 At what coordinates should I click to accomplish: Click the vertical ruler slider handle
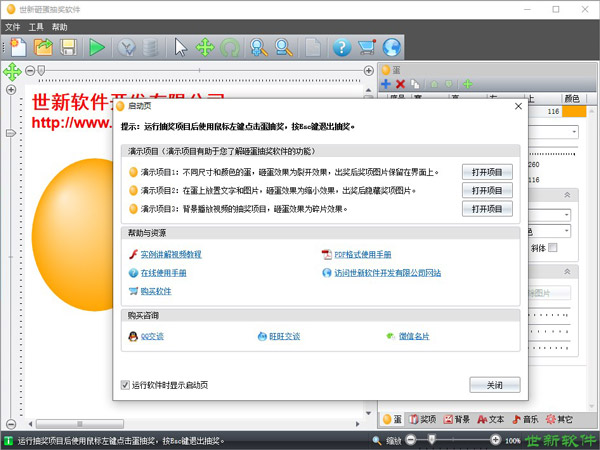11,133
